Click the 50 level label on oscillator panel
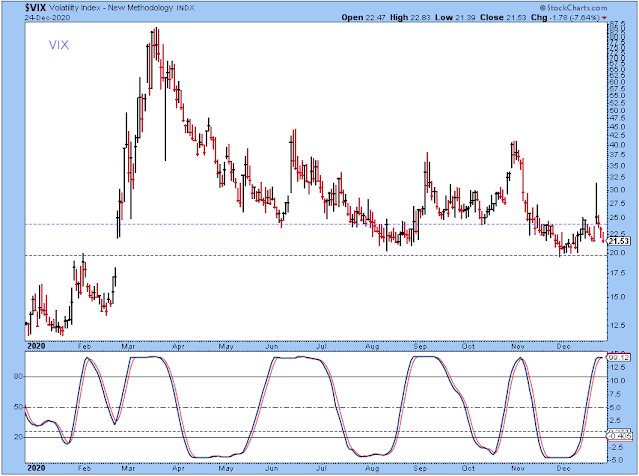The height and width of the screenshot is (476, 639). coord(19,407)
